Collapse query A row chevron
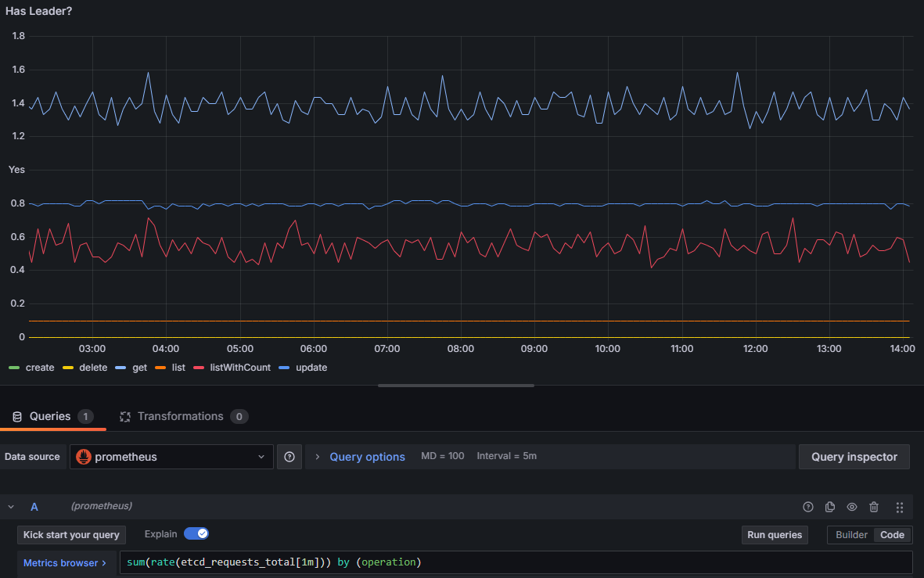This screenshot has height=578, width=924. [11, 507]
